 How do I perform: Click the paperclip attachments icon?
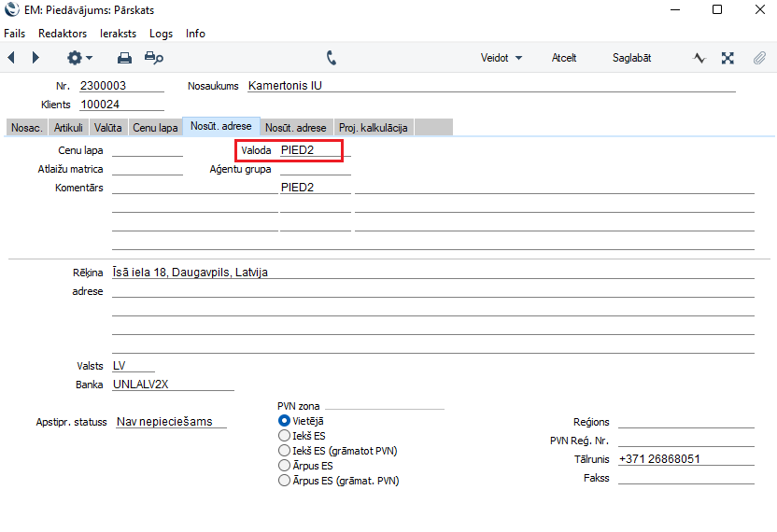(758, 58)
